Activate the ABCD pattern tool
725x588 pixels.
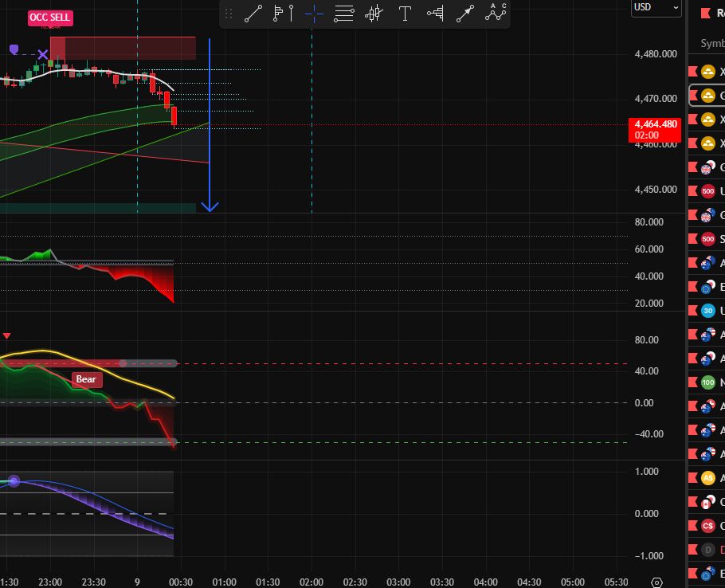497,13
